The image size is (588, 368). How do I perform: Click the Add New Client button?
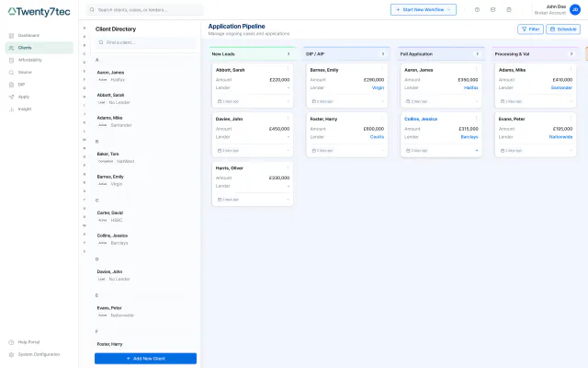coord(145,359)
